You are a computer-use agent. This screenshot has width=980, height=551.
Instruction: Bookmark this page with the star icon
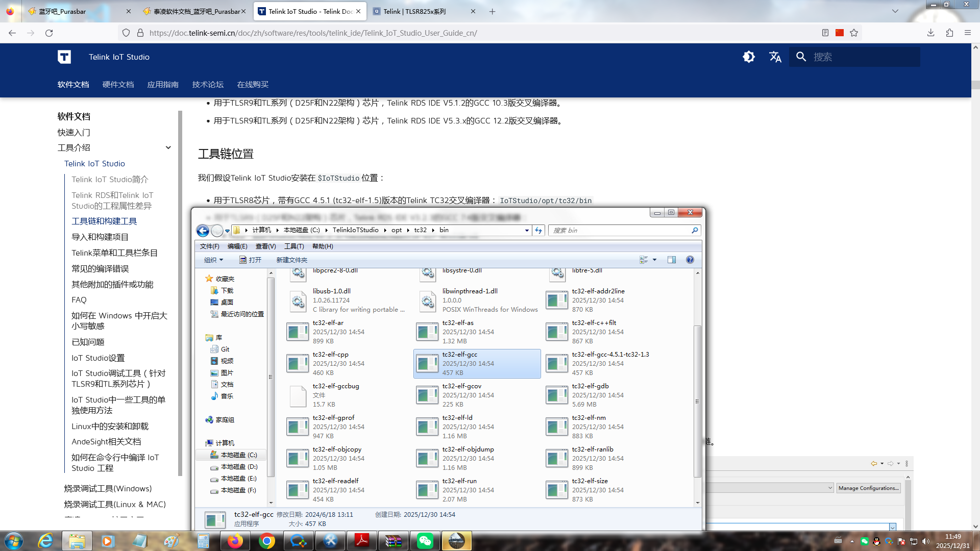854,33
